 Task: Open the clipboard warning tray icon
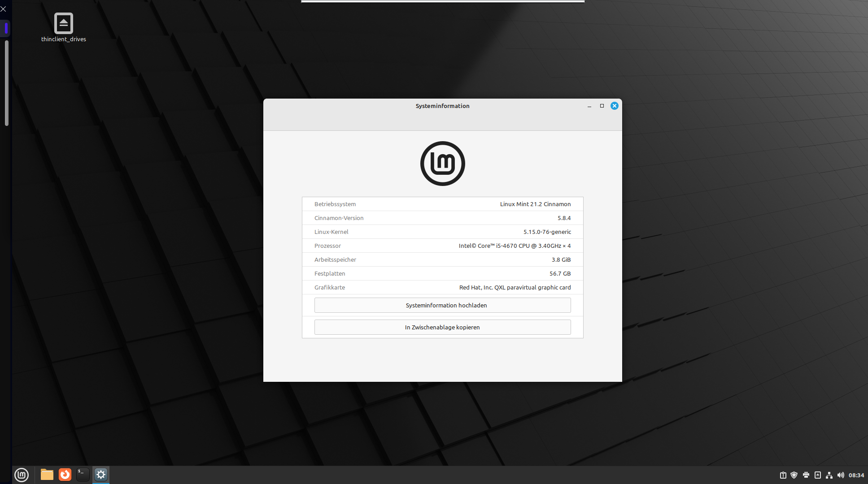[x=783, y=475]
